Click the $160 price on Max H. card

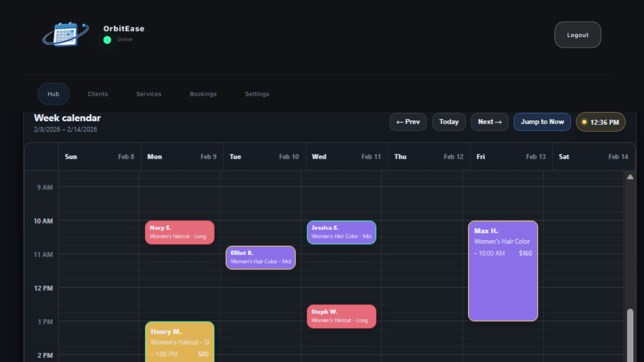point(525,253)
